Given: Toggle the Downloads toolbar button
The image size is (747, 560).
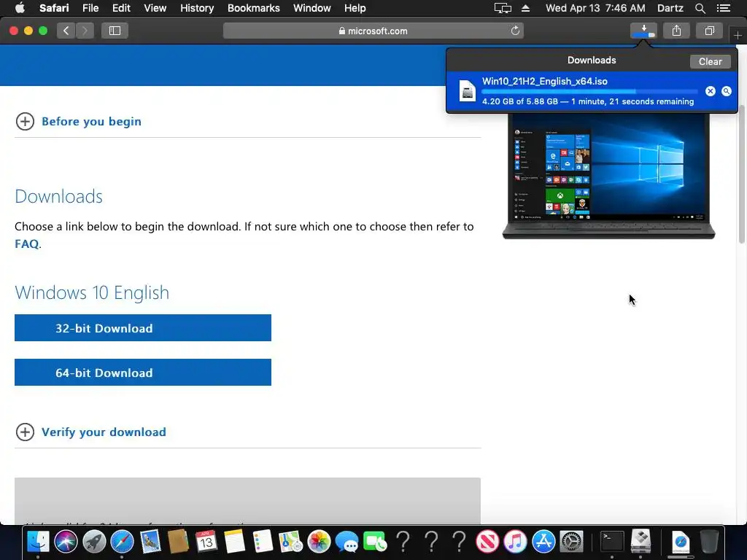Looking at the screenshot, I should [643, 31].
